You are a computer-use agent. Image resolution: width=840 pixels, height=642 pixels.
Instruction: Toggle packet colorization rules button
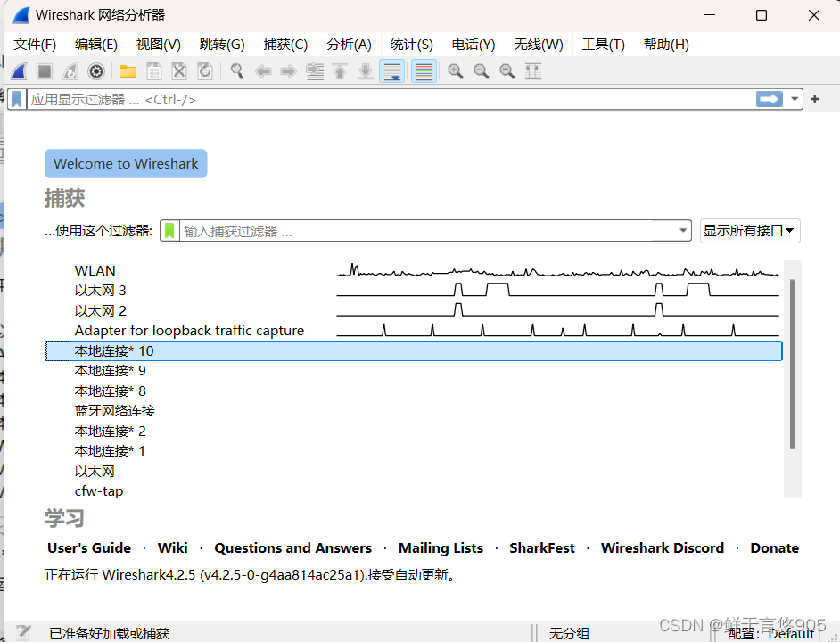[x=424, y=71]
